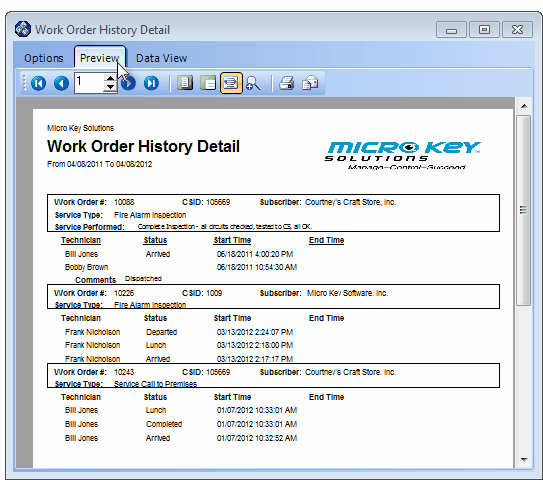Click the Micro Key Solutions logo
543x480 pixels.
click(x=403, y=155)
